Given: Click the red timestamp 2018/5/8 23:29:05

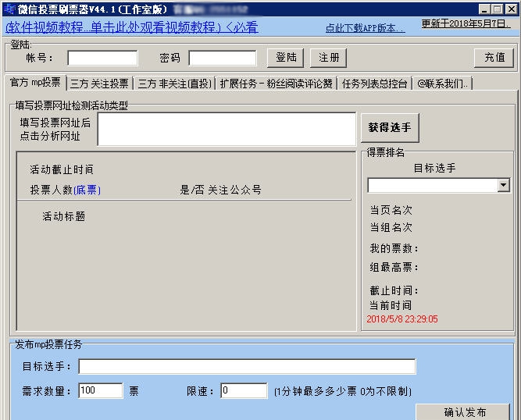Looking at the screenshot, I should coord(402,319).
